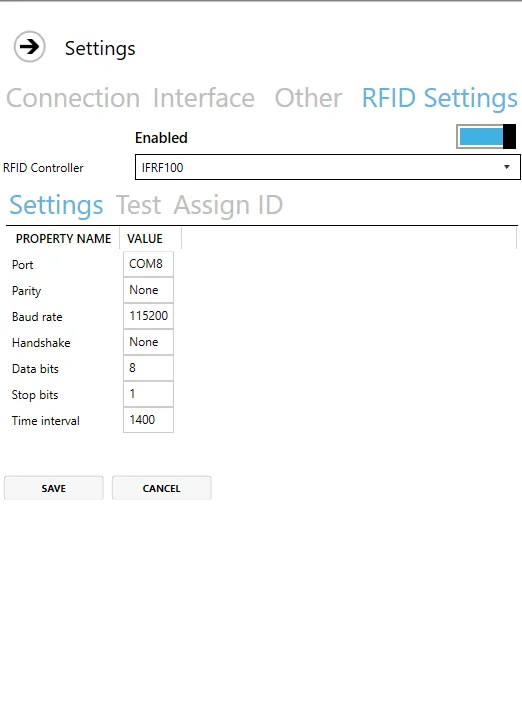This screenshot has width=522, height=701.
Task: Click the RFID Controller label
Action: [43, 168]
